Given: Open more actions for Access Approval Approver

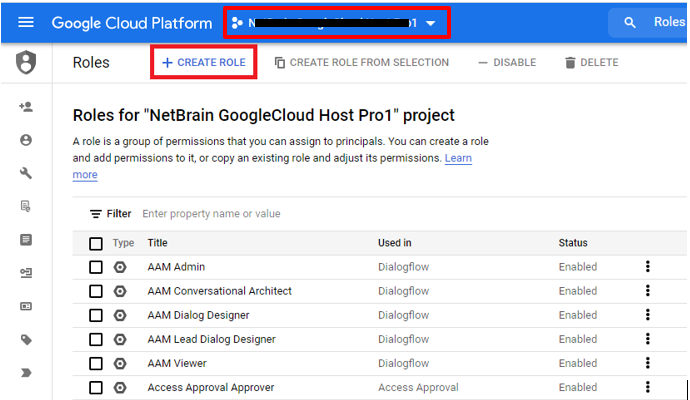Looking at the screenshot, I should point(647,387).
